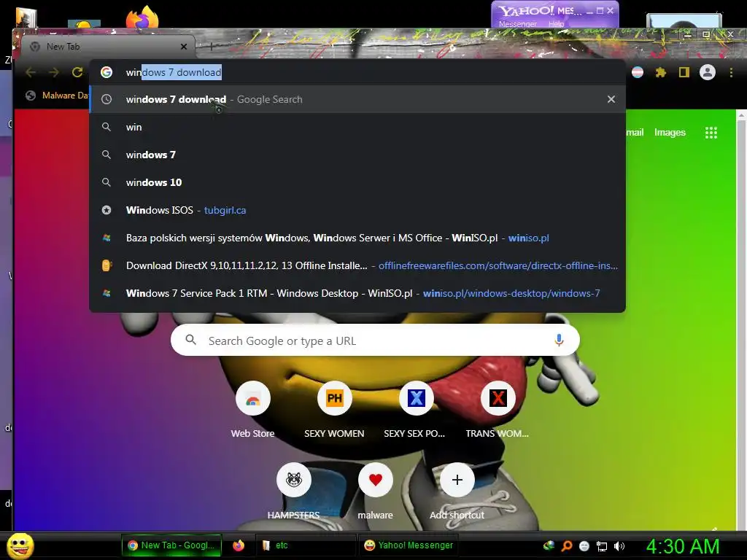Remove windows 7 download suggestion

tap(611, 99)
